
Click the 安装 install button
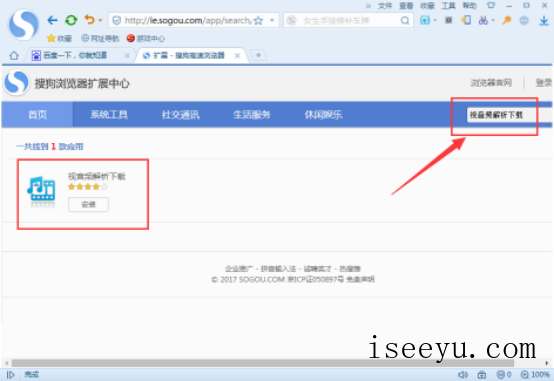pos(88,204)
